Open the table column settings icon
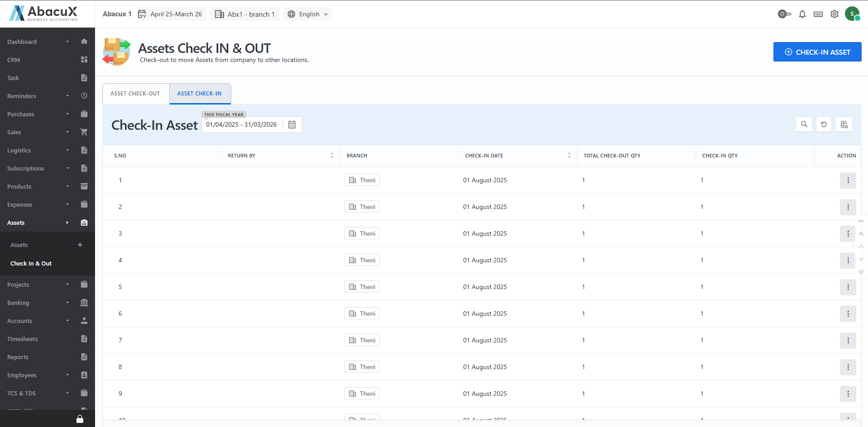868x427 pixels. point(844,124)
